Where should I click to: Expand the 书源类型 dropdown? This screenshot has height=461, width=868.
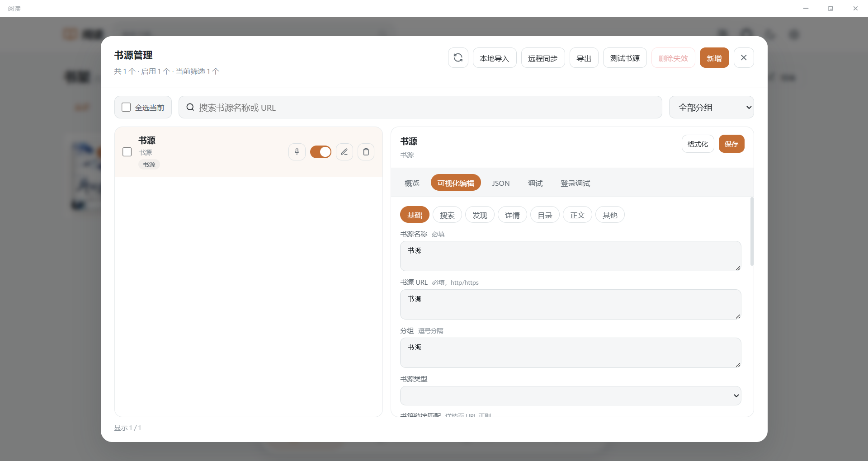571,396
